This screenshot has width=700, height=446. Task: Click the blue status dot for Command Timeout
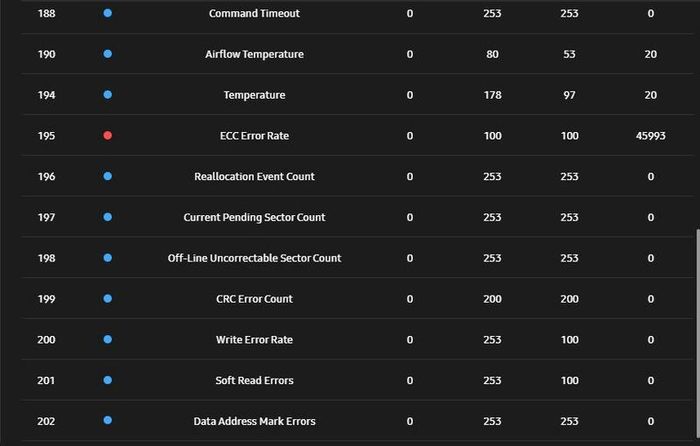point(108,13)
